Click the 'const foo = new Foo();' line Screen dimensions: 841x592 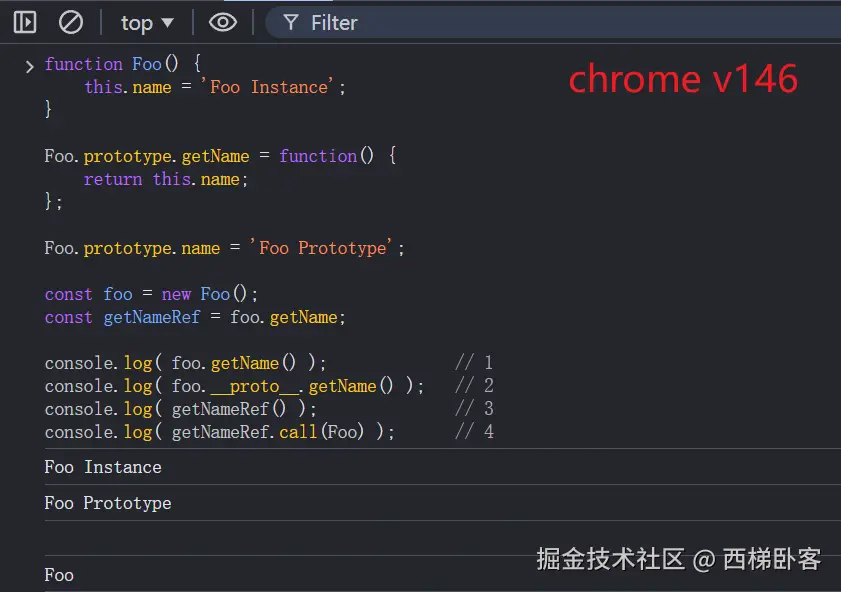[151, 294]
